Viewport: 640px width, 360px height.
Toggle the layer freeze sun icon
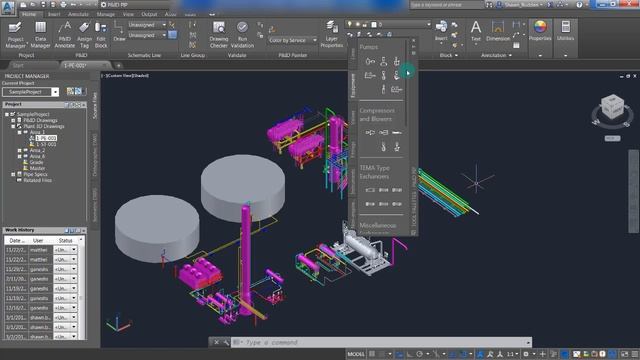click(x=358, y=24)
